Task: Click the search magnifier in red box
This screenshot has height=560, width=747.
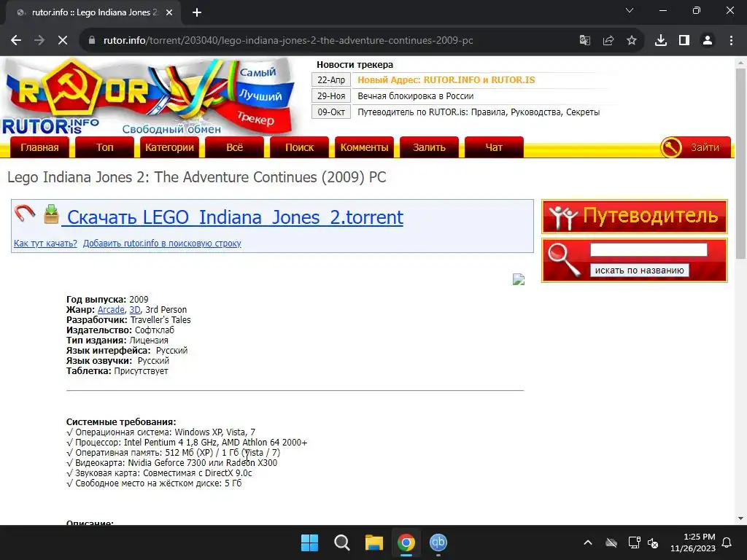Action: point(564,260)
